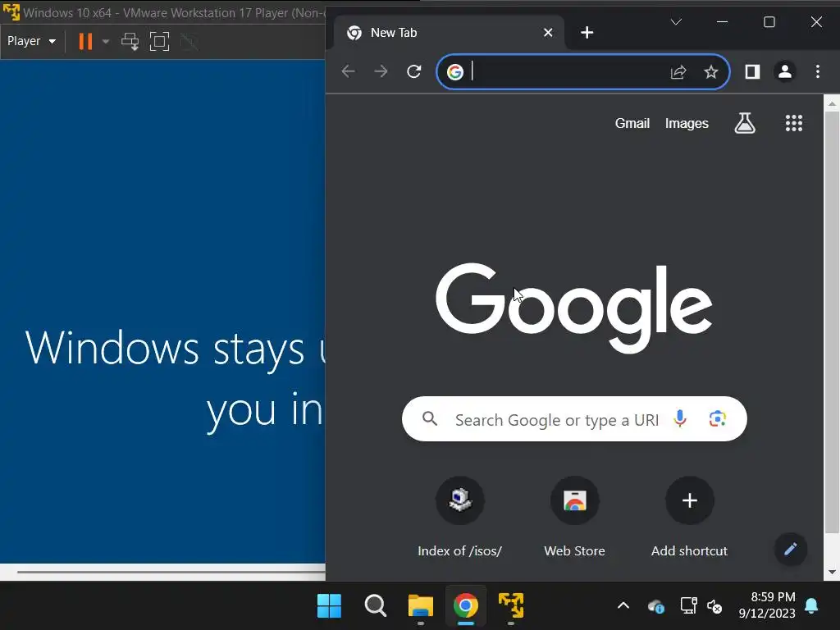The width and height of the screenshot is (840, 630).
Task: Click the Chrome page vertical scrollbar
Action: 832,322
